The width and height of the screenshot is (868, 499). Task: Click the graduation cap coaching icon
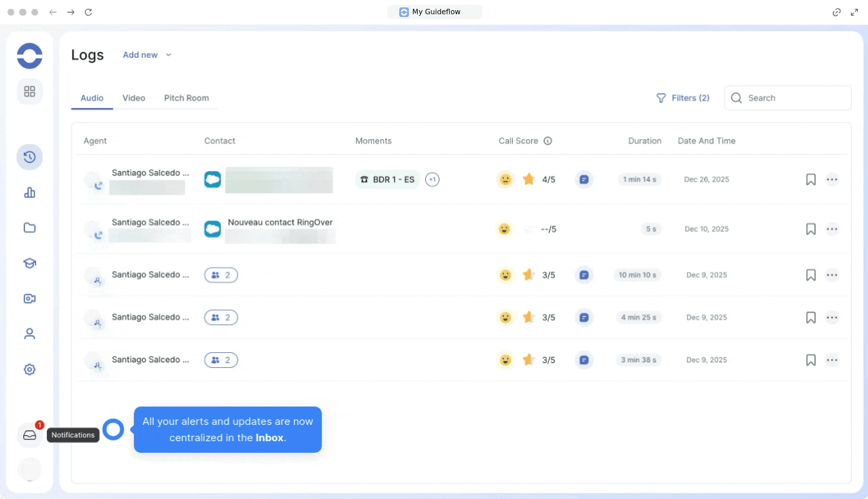coord(29,263)
